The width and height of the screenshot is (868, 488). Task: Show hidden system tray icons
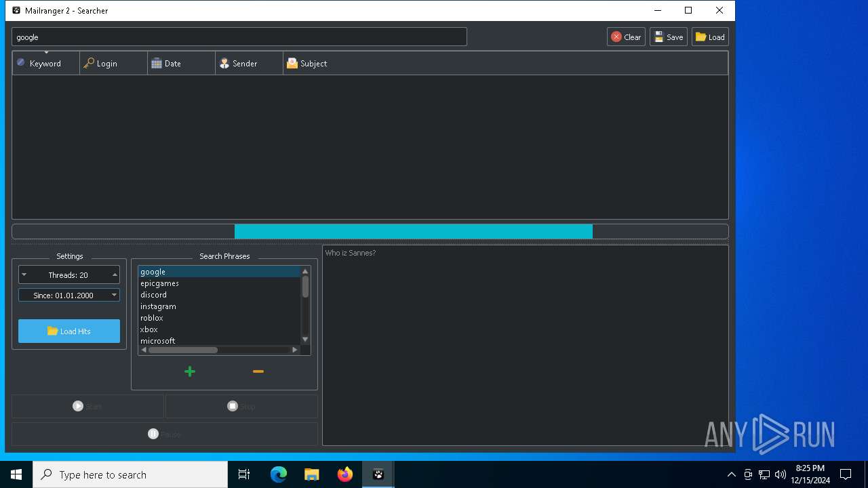coord(731,474)
